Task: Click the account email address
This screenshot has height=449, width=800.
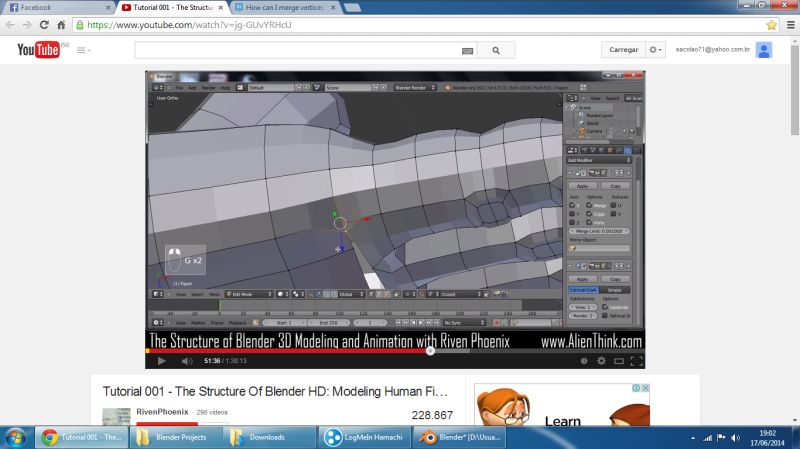Action: click(x=712, y=49)
